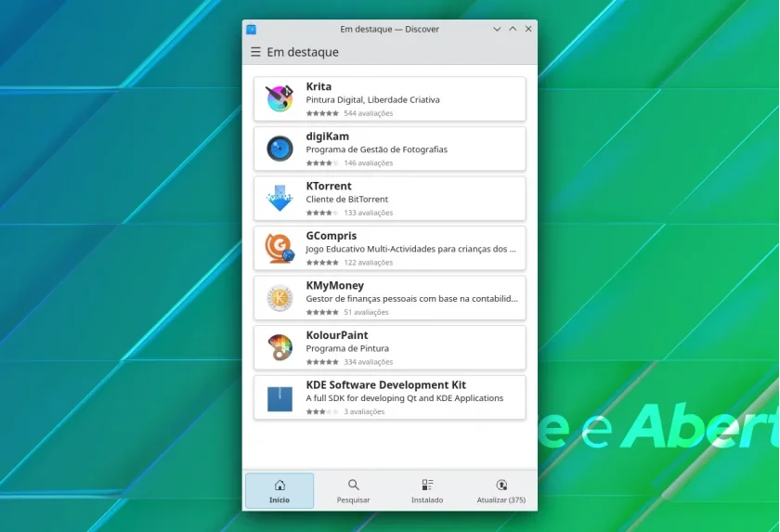Click the KDE Software Development Kit package icon

click(x=279, y=398)
